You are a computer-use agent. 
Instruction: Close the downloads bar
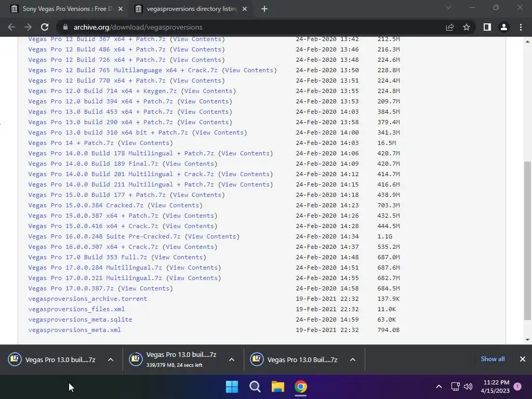[523, 359]
